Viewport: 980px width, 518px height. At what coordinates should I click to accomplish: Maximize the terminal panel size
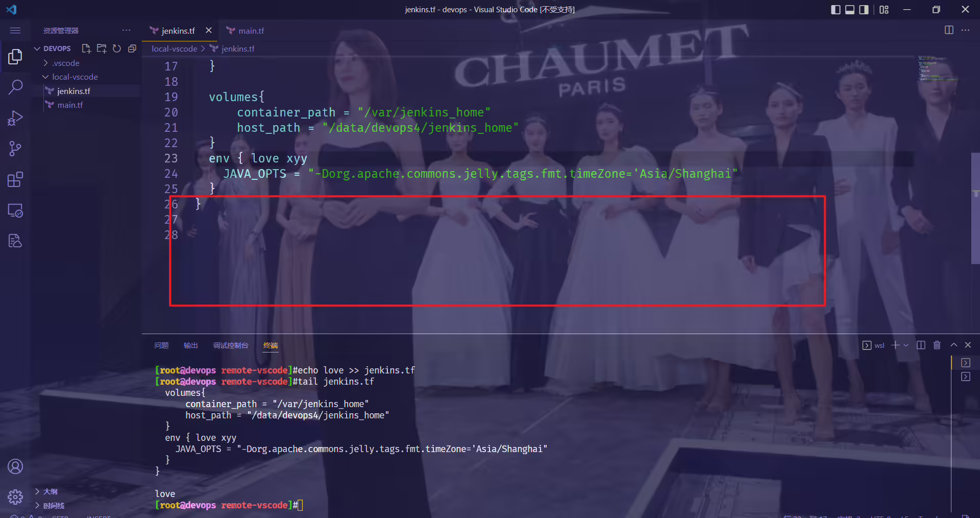(x=953, y=345)
